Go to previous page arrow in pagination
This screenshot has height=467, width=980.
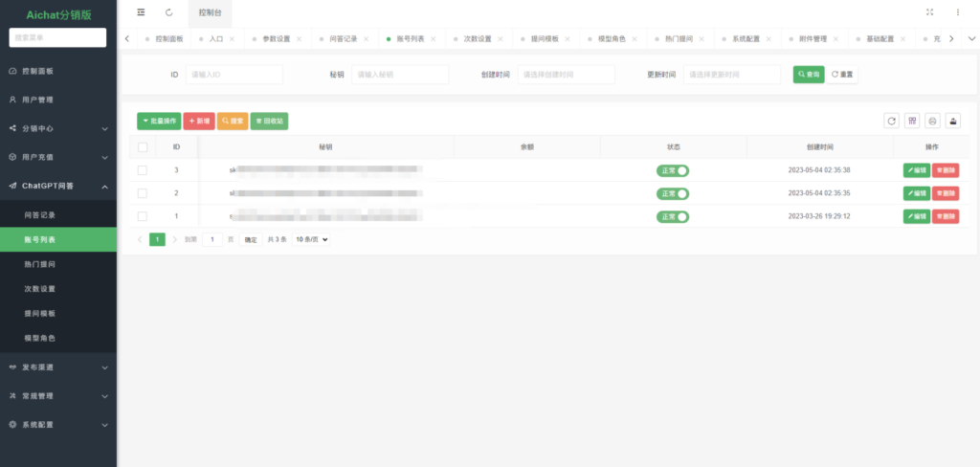pyautogui.click(x=140, y=239)
